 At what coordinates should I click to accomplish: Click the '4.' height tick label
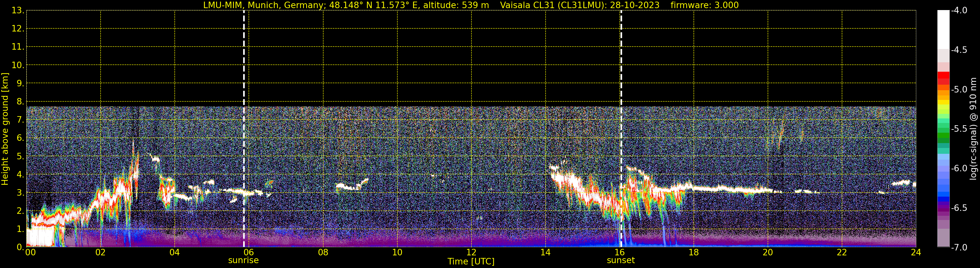click(20, 175)
